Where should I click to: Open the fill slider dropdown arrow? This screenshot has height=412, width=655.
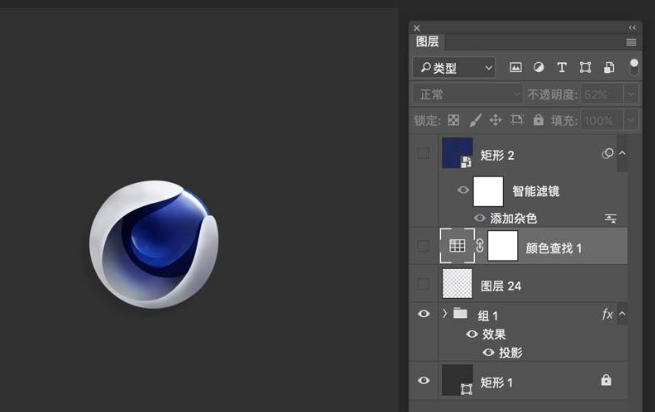point(630,121)
